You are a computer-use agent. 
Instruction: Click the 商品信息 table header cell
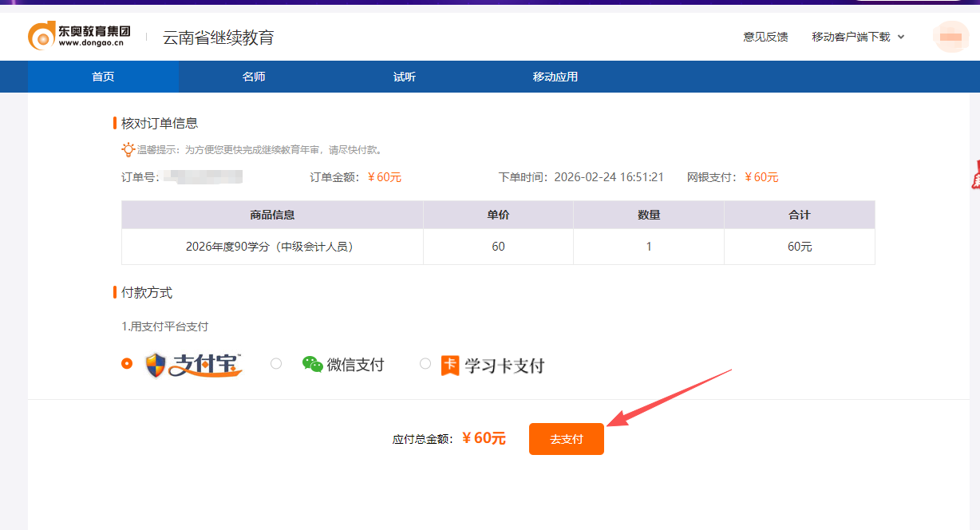(x=271, y=214)
